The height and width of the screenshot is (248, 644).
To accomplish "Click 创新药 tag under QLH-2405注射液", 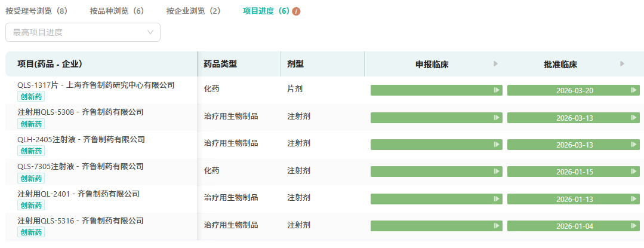I will click(x=31, y=151).
